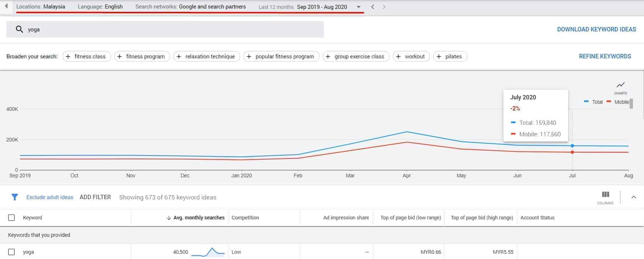Open the Sep 2019 - Aug 2020 range
This screenshot has width=644, height=259.
tap(322, 7)
